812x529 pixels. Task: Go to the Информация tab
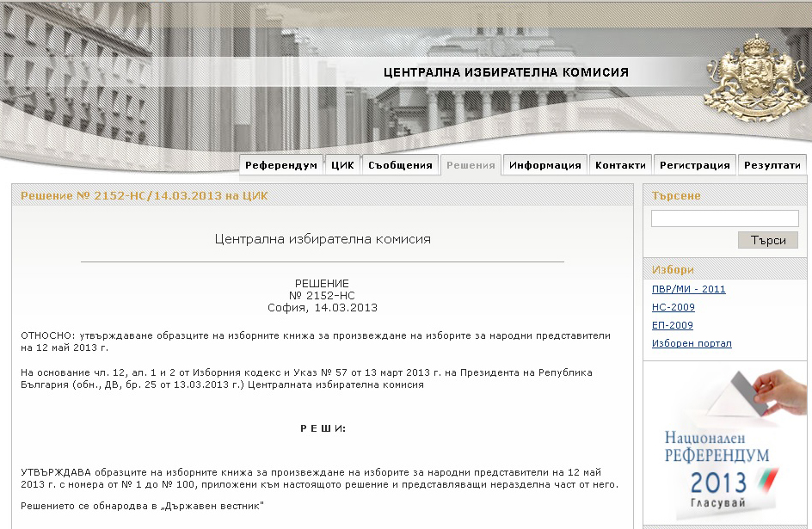(x=544, y=165)
